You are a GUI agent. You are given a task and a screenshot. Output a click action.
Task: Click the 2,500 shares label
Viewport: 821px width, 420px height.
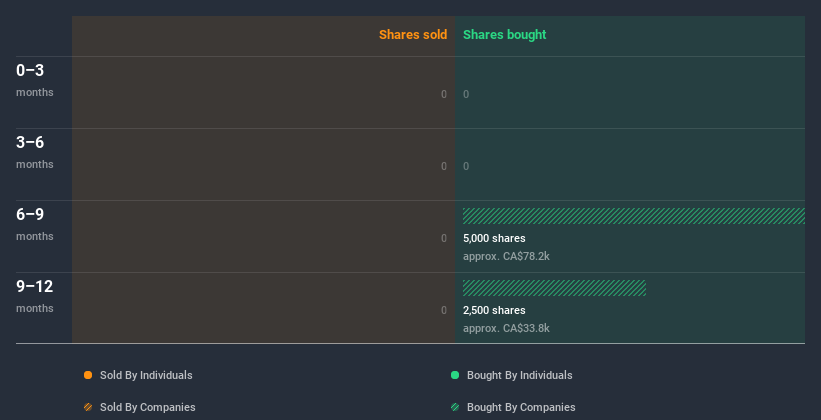(494, 310)
